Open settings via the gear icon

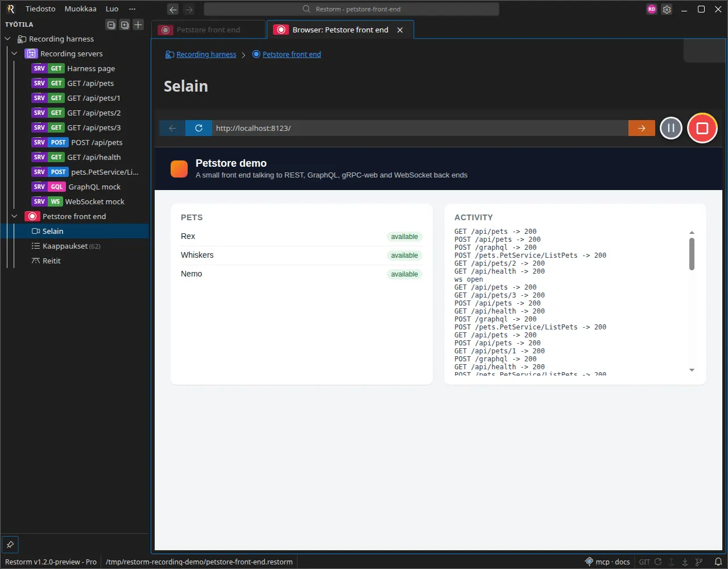point(667,9)
